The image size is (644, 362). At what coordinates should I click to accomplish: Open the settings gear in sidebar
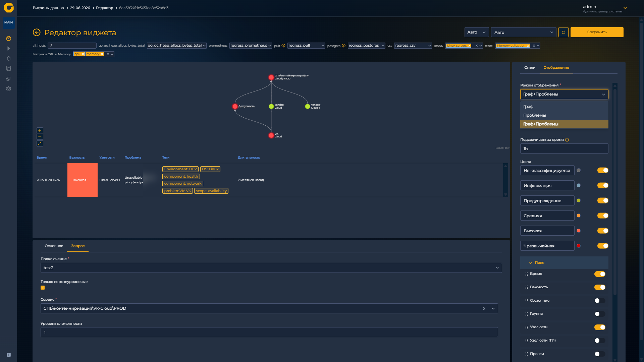tap(9, 89)
